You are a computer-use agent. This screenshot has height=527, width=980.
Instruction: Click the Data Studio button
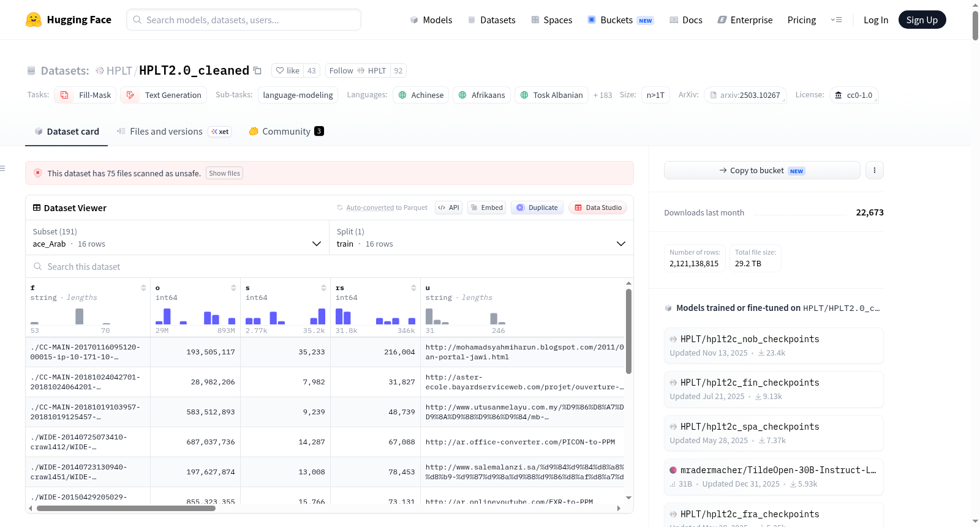point(598,207)
